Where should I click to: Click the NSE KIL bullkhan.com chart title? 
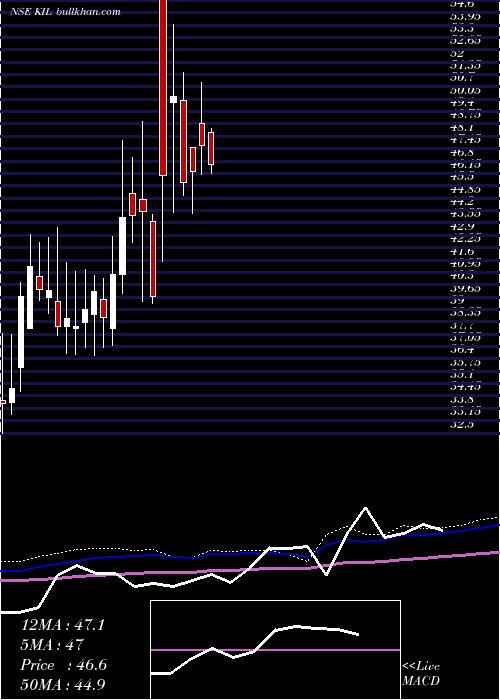pyautogui.click(x=66, y=12)
